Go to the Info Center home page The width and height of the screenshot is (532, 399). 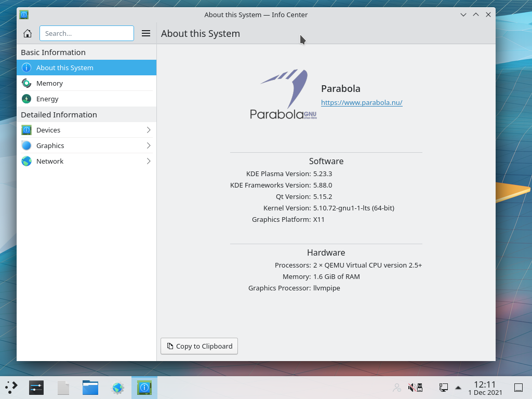coord(28,33)
